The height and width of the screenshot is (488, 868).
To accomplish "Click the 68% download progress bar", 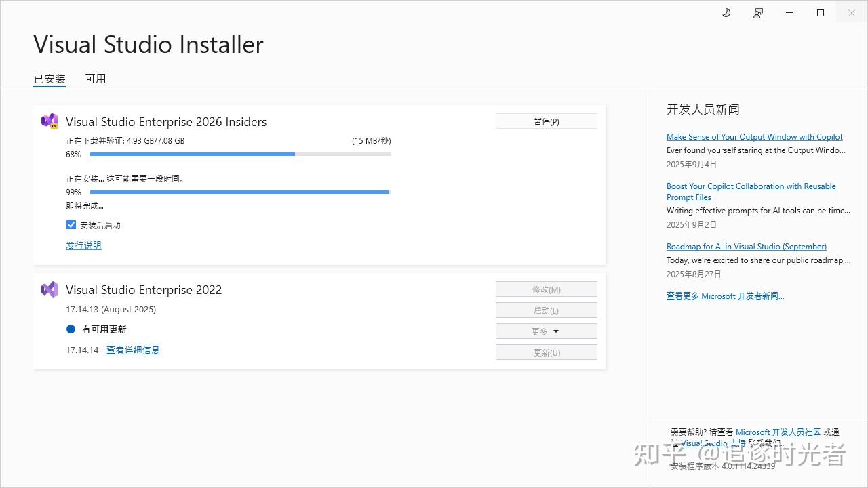I will [x=240, y=154].
